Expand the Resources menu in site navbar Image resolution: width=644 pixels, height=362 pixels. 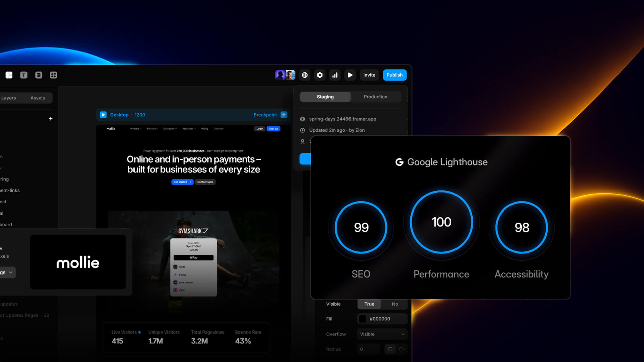[x=189, y=129]
